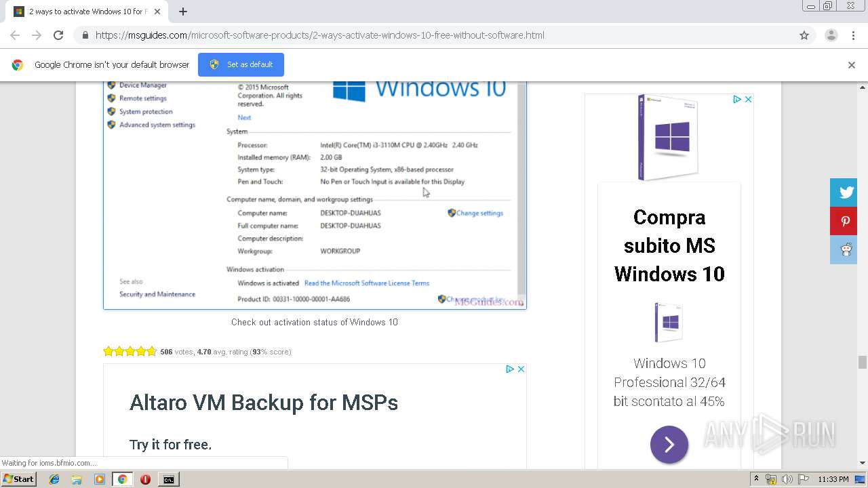The height and width of the screenshot is (488, 868).
Task: Show hidden tray icons
Action: tap(756, 479)
